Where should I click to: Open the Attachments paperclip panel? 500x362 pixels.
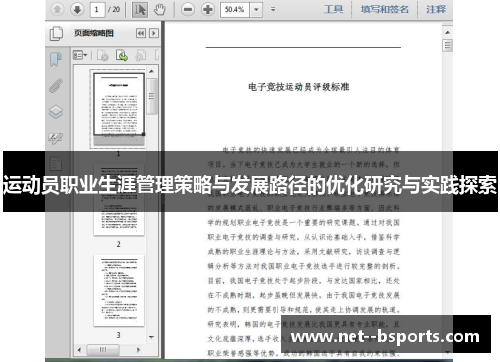click(56, 86)
